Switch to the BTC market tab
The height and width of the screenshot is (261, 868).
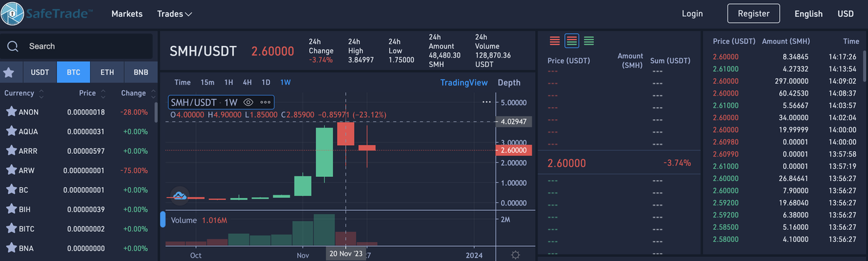[73, 72]
